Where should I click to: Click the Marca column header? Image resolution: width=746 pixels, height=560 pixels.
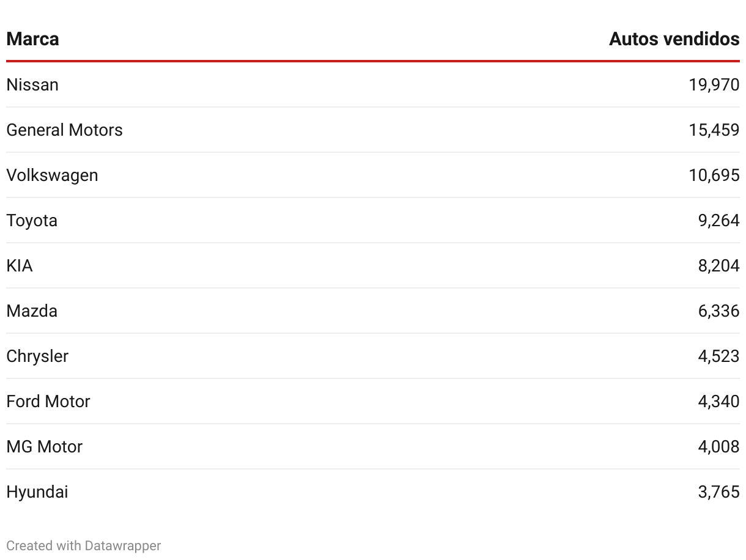32,39
